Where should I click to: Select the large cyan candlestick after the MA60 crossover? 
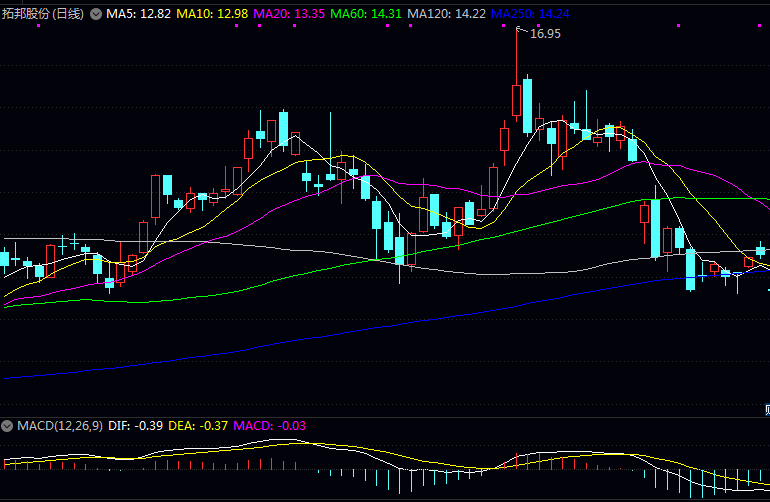tap(655, 228)
